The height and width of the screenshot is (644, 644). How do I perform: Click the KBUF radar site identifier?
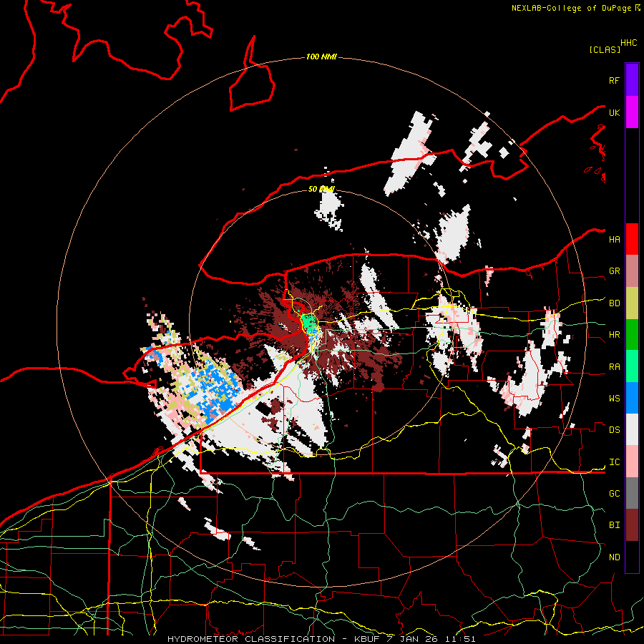point(366,639)
